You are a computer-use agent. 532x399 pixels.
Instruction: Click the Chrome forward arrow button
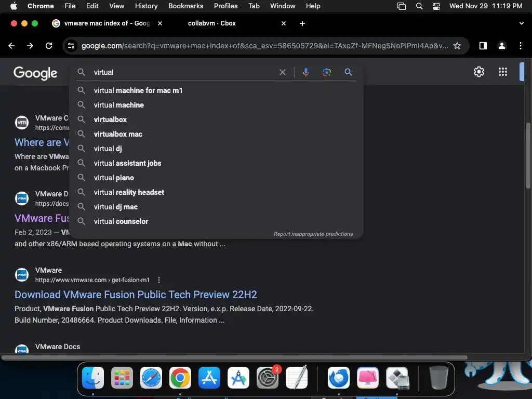(30, 46)
